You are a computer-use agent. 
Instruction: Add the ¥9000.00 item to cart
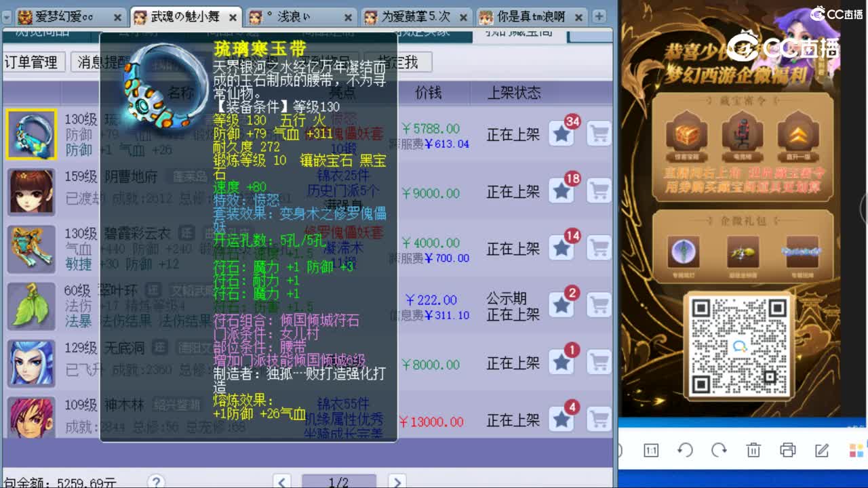(x=599, y=192)
